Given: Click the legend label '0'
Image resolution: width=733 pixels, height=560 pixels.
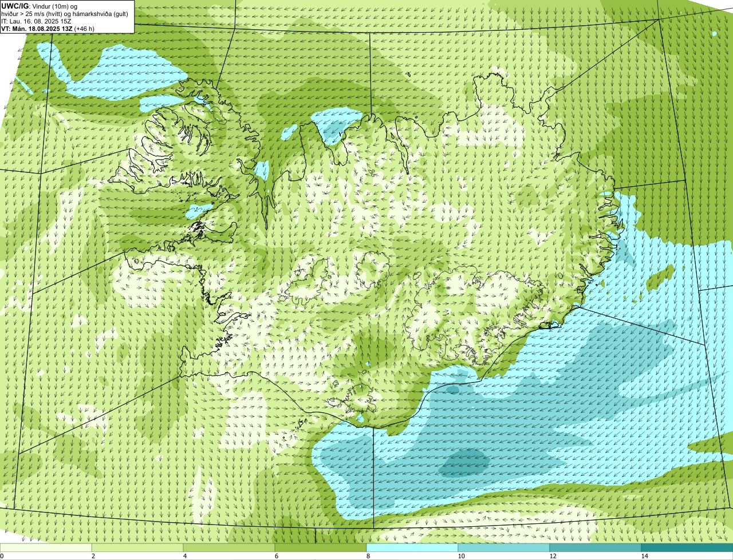Looking at the screenshot, I should click(x=2, y=556).
